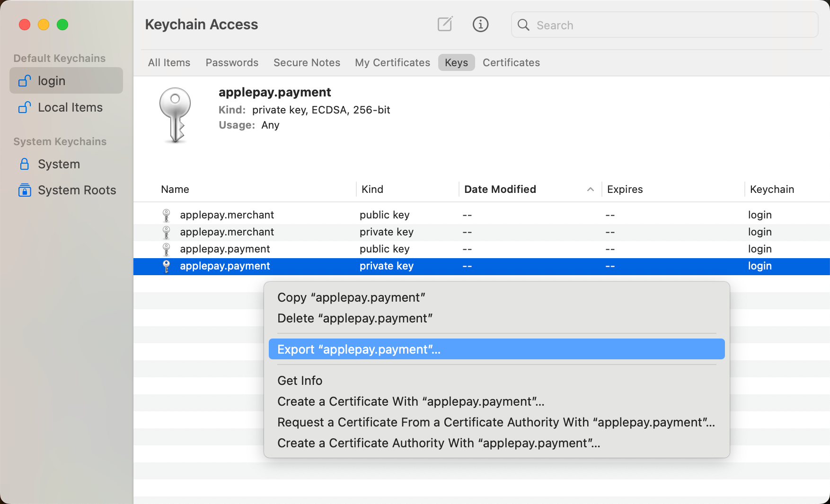Image resolution: width=830 pixels, height=504 pixels.
Task: Select the applepay.merchant private key row
Action: (x=227, y=232)
